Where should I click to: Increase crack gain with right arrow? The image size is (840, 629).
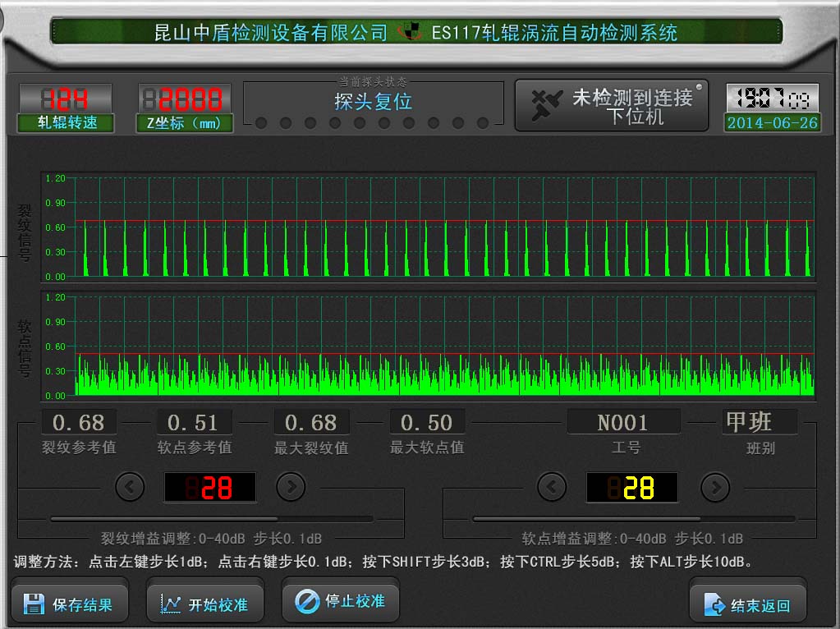[x=291, y=486]
